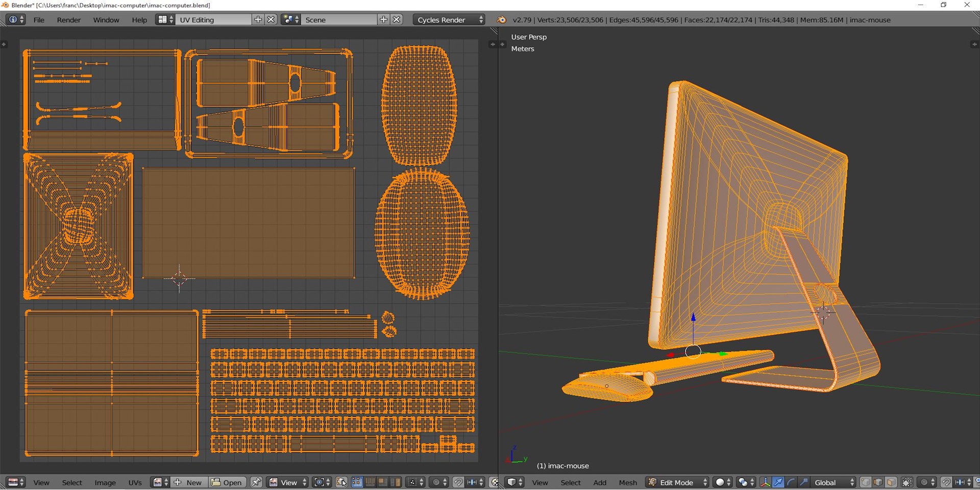Click the Scene name field

[339, 19]
